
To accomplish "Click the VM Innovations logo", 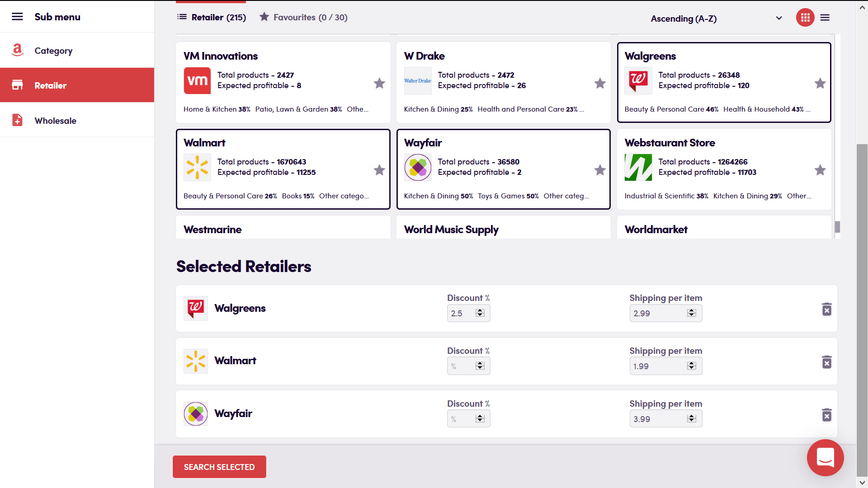I will tap(197, 80).
